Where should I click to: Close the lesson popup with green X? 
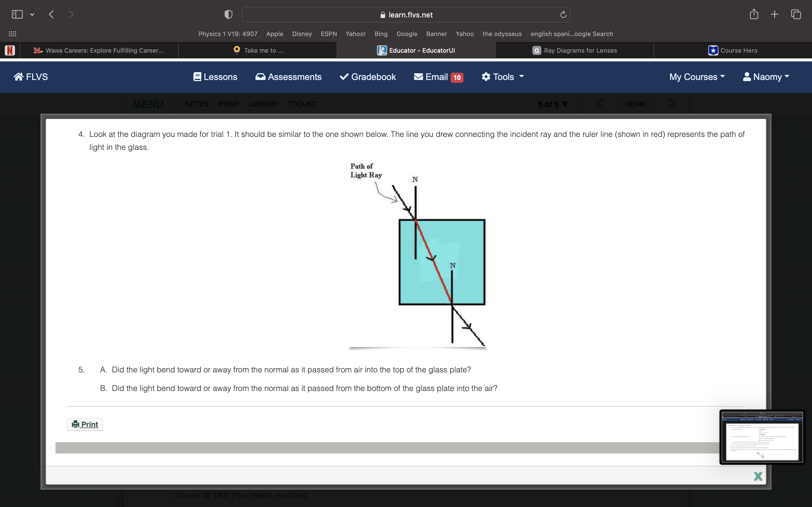[758, 476]
